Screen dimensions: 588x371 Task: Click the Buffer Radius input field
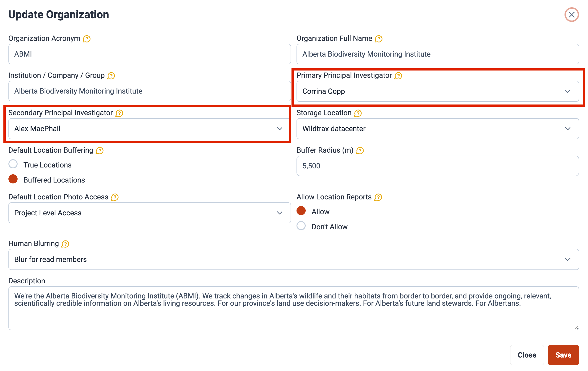point(437,166)
